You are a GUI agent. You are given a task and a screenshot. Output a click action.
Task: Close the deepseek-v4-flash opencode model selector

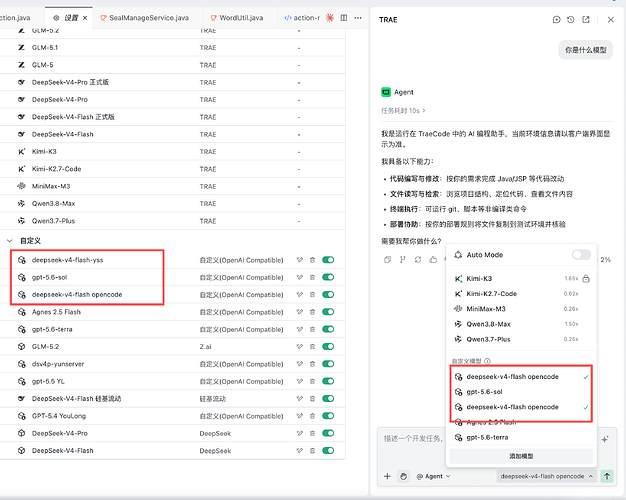[x=546, y=476]
